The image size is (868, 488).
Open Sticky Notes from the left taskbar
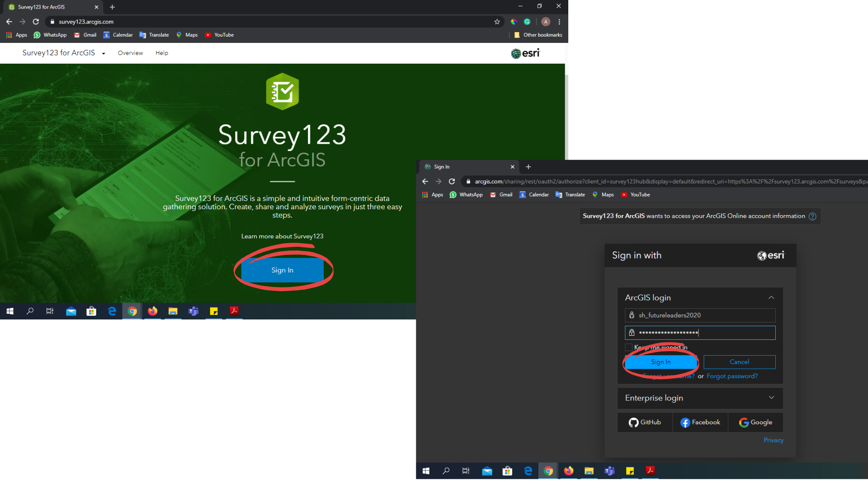tap(214, 311)
